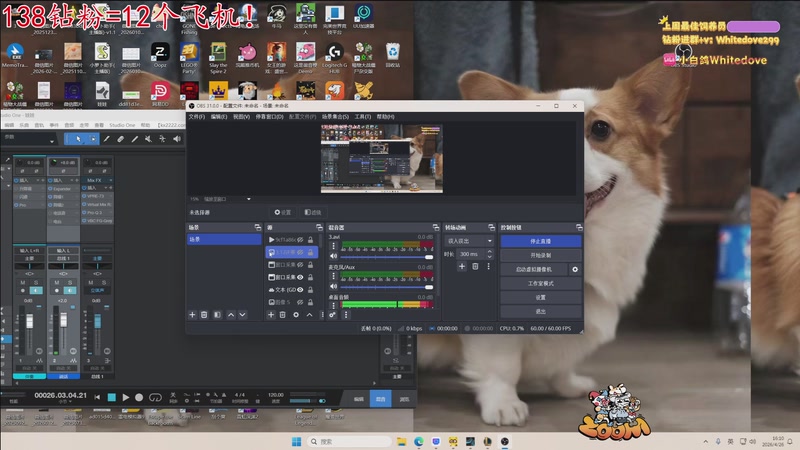Click 工作室模式 studio mode button
The height and width of the screenshot is (450, 800).
click(x=541, y=283)
